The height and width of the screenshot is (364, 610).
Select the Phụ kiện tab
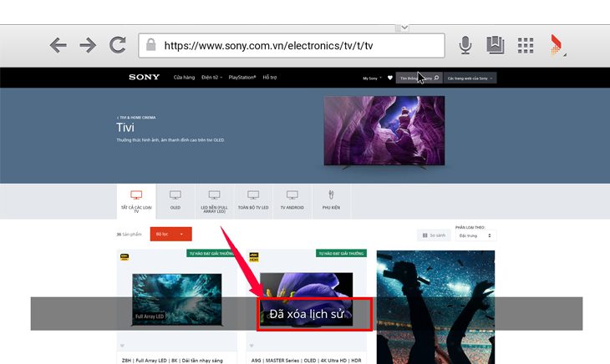point(331,201)
